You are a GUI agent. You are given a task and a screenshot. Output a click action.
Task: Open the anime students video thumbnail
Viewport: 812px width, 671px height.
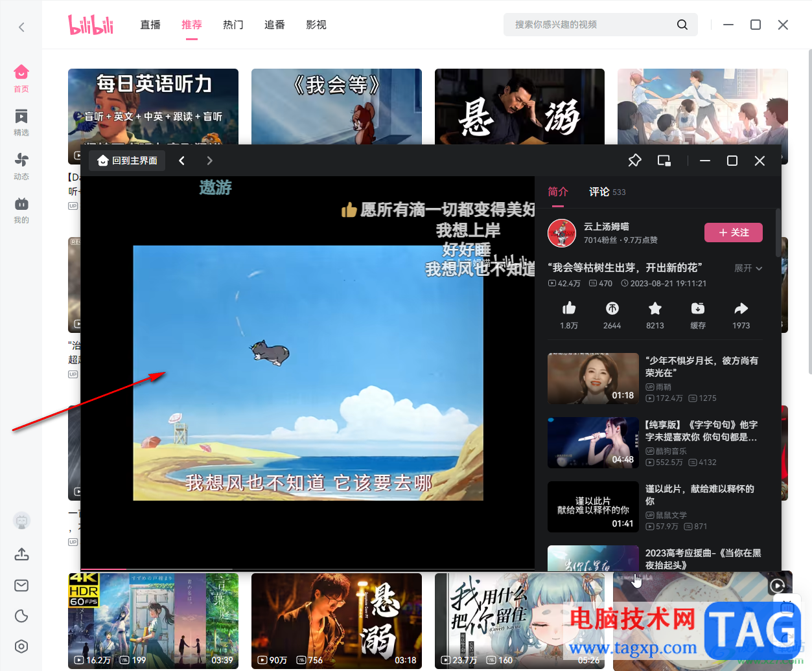point(702,107)
